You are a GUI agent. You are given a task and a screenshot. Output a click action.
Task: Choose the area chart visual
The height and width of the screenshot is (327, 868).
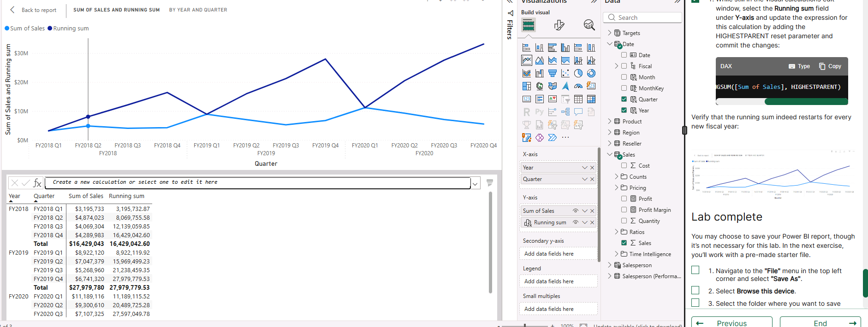coord(539,60)
